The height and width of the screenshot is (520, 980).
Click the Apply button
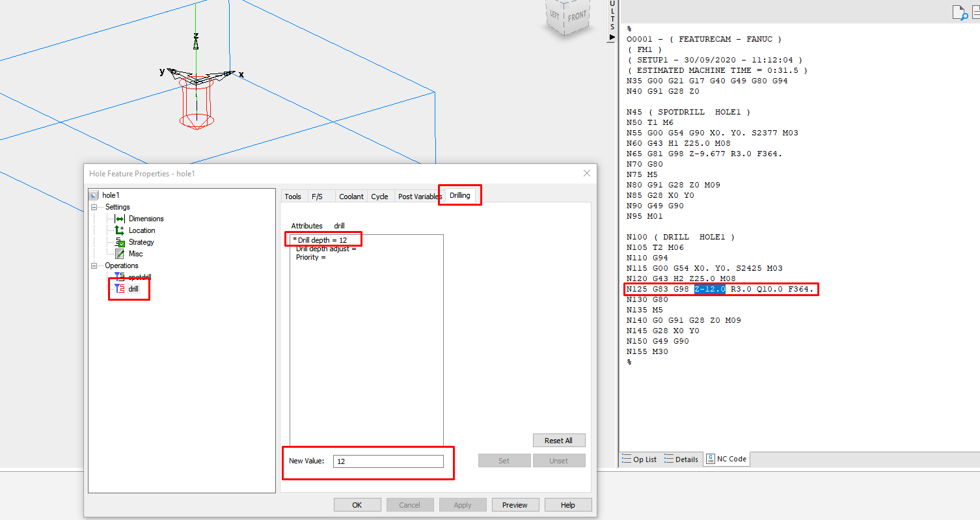(462, 504)
